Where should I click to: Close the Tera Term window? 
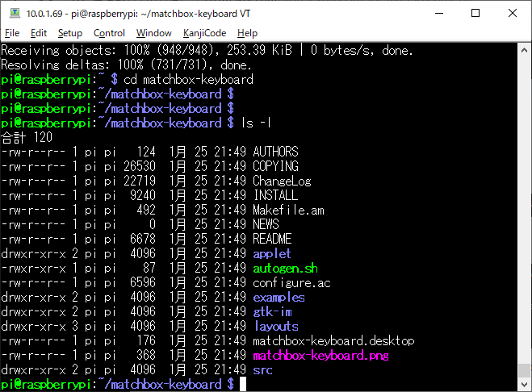click(x=513, y=13)
